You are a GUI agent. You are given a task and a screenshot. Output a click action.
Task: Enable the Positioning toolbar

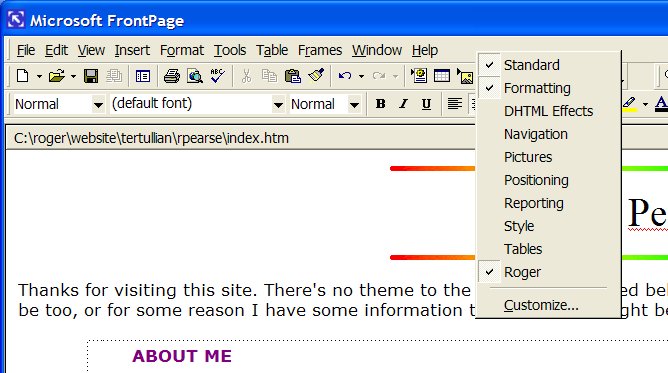click(x=549, y=180)
